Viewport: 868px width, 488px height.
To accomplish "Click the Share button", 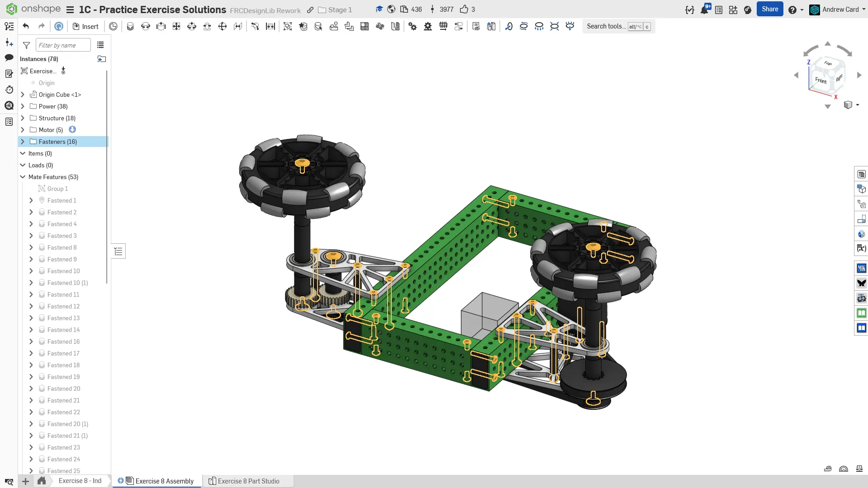I will tap(769, 9).
